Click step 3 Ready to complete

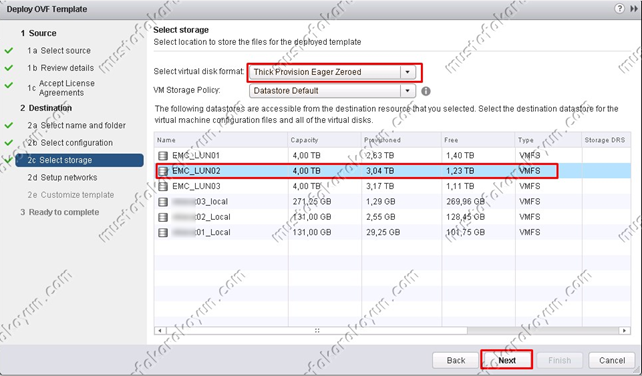point(60,212)
